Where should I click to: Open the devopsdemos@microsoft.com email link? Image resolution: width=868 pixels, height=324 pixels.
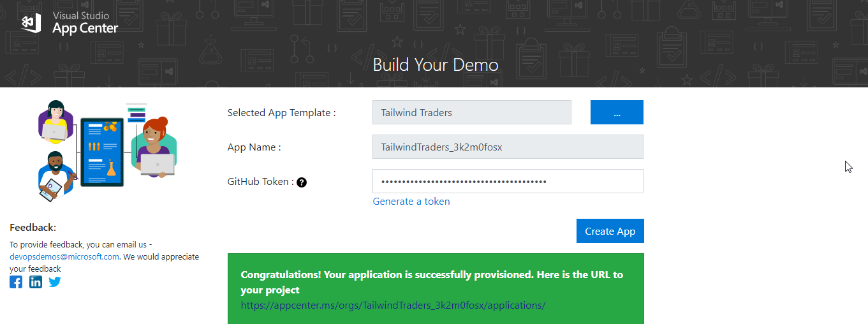tap(64, 256)
